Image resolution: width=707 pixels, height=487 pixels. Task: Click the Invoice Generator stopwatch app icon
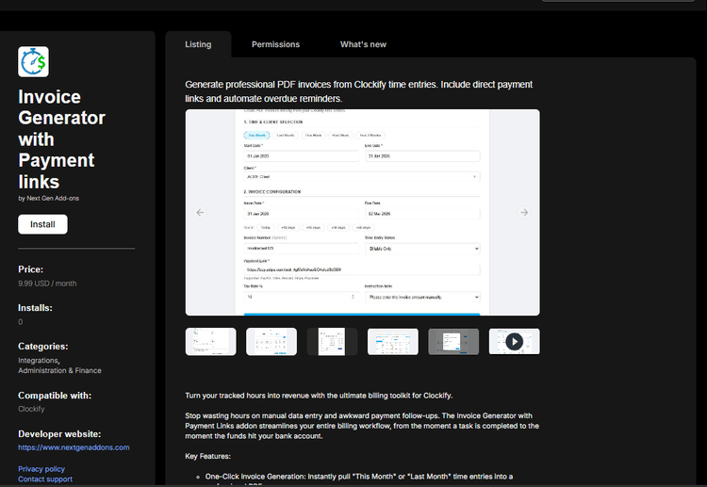(33, 62)
